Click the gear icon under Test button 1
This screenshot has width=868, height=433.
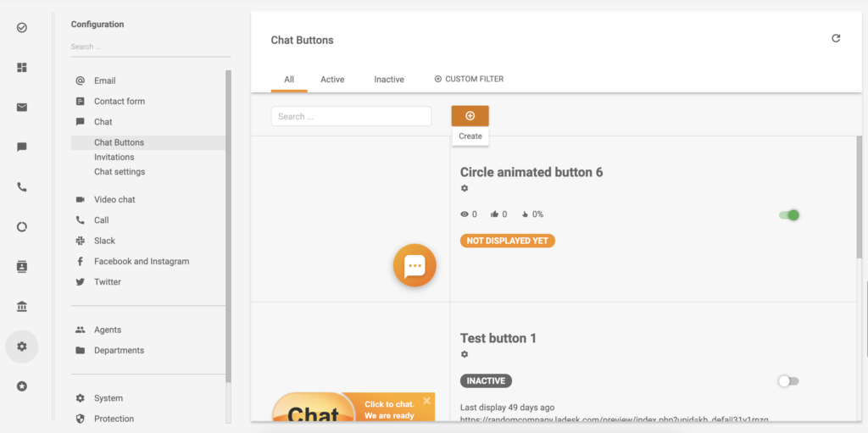465,354
